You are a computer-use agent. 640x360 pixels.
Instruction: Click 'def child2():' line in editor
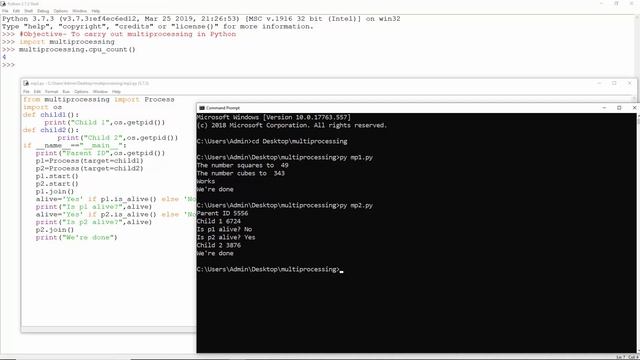tap(51, 130)
